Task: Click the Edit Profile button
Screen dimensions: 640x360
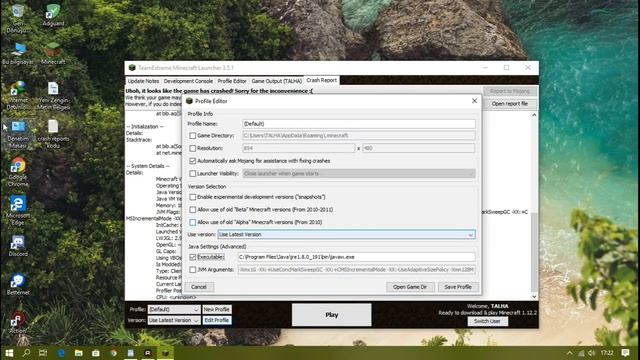Action: (217, 320)
